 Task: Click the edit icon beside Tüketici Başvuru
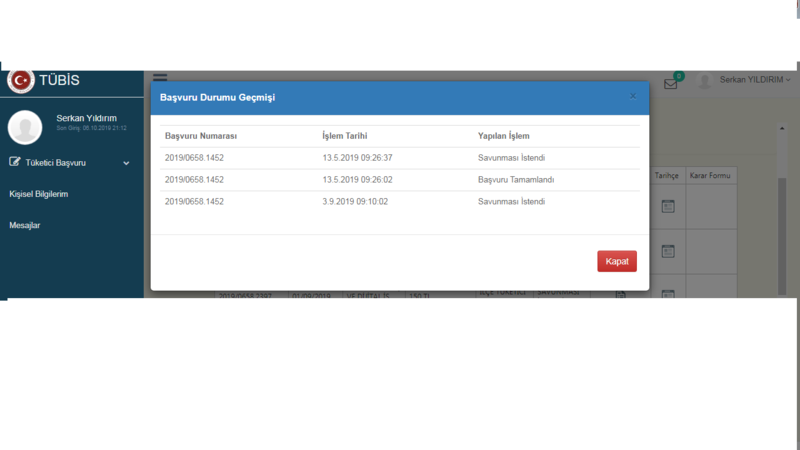click(15, 162)
